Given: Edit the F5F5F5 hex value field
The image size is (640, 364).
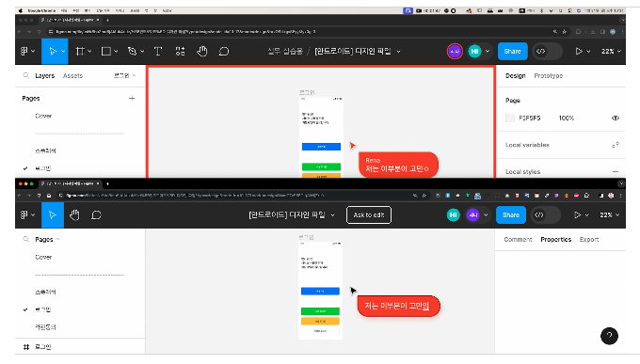Looking at the screenshot, I should [x=529, y=118].
